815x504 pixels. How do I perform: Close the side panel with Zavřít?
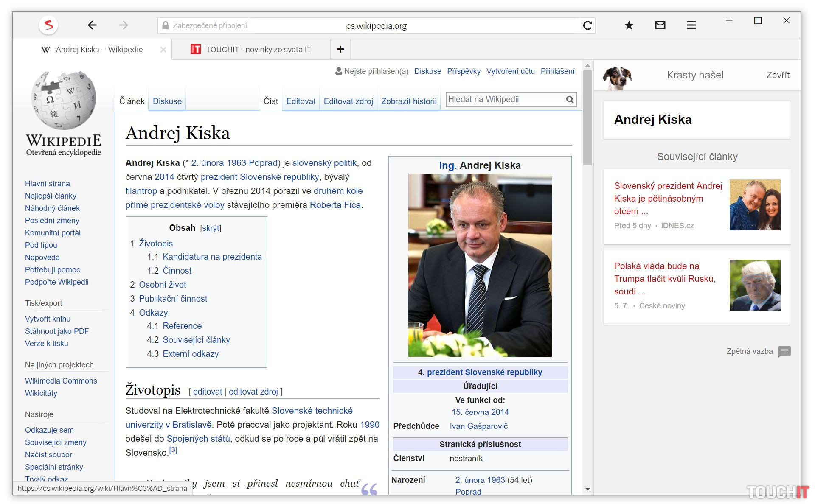[778, 75]
